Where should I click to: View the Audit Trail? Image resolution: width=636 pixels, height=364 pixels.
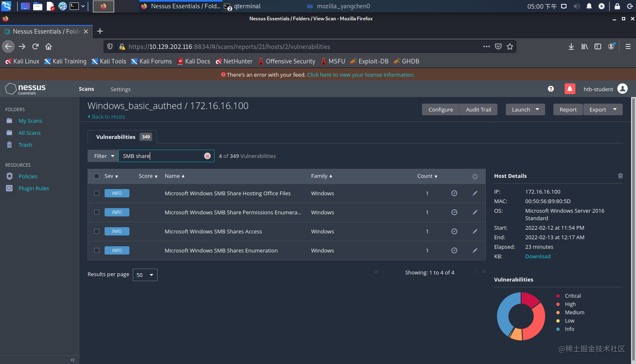[478, 109]
